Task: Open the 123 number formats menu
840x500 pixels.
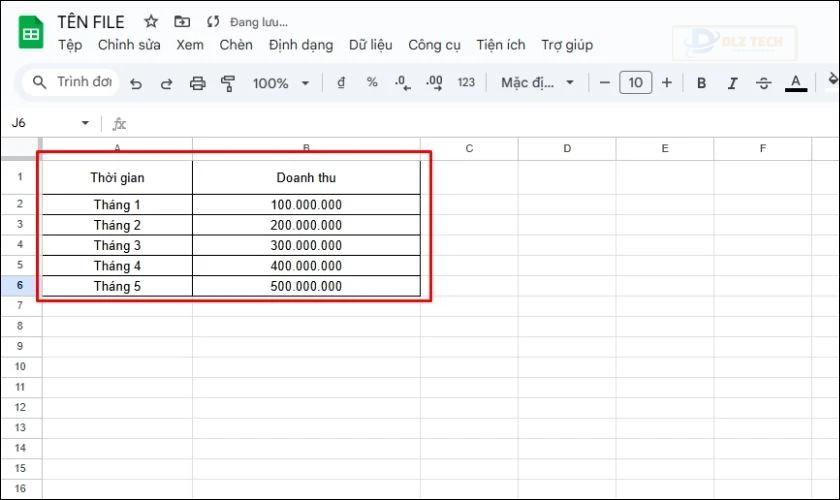Action: 466,83
